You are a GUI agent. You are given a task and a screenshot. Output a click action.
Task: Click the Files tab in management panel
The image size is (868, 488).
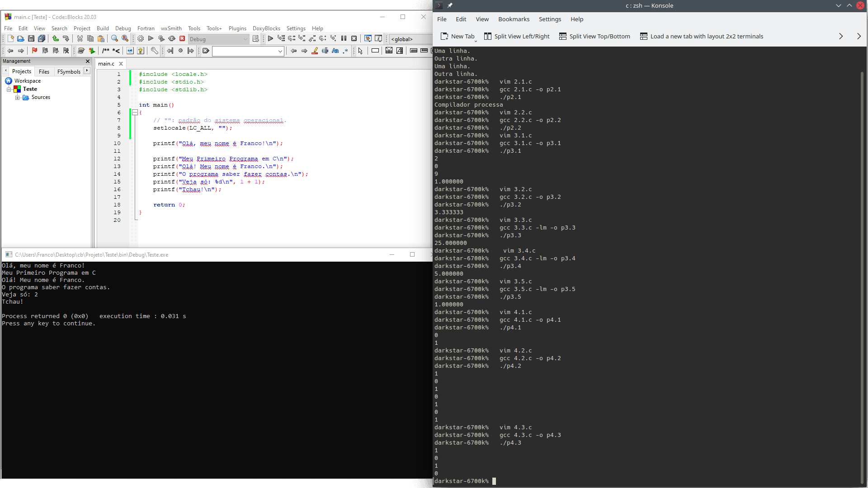[43, 71]
